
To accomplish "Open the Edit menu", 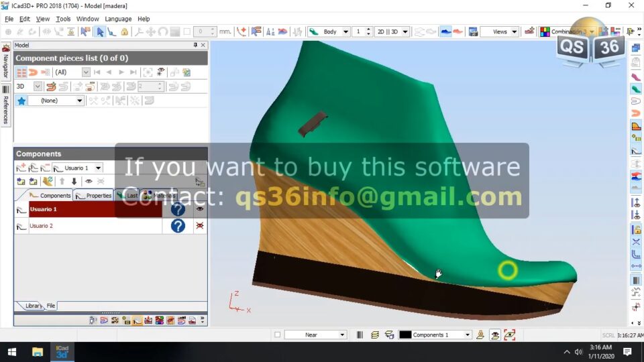I will (25, 19).
